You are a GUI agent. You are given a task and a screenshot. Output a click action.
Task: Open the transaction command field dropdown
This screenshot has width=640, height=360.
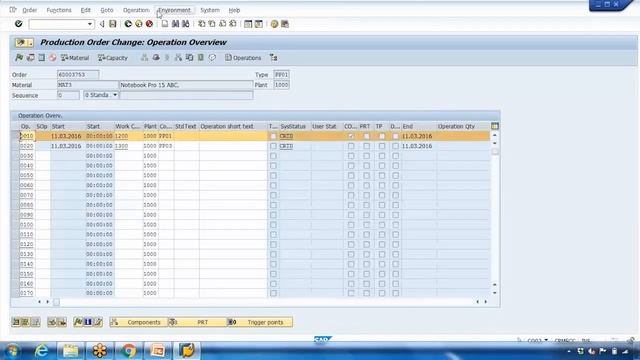90,24
